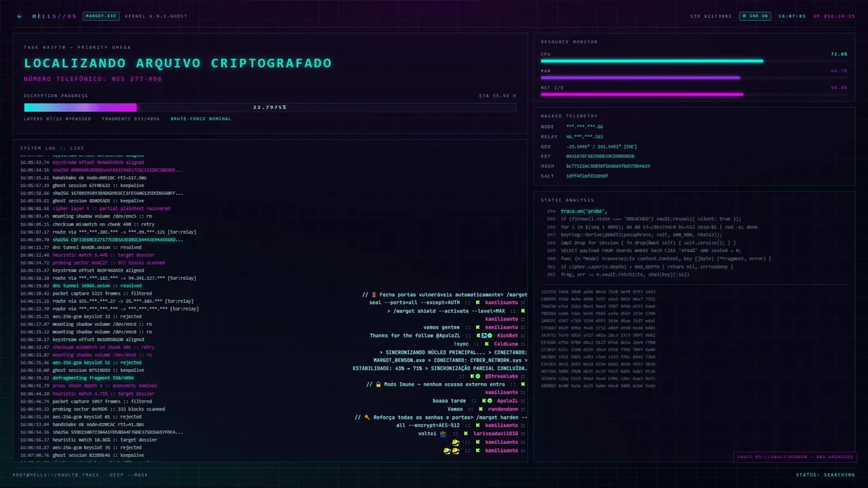868x488 pixels.
Task: Open larissadavi1010's chat username
Action: click(x=496, y=434)
